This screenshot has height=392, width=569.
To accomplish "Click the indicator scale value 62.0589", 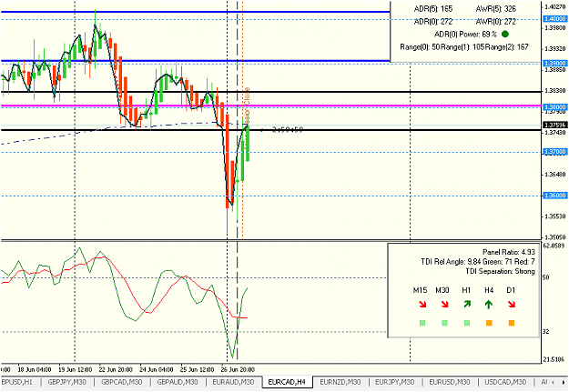I will click(x=554, y=246).
